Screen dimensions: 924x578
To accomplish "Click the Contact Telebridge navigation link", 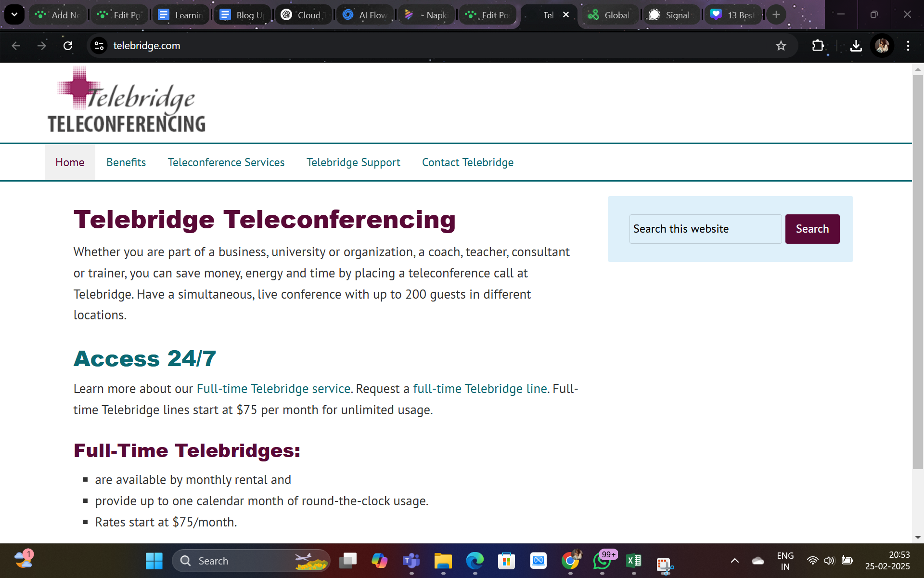I will (x=468, y=162).
